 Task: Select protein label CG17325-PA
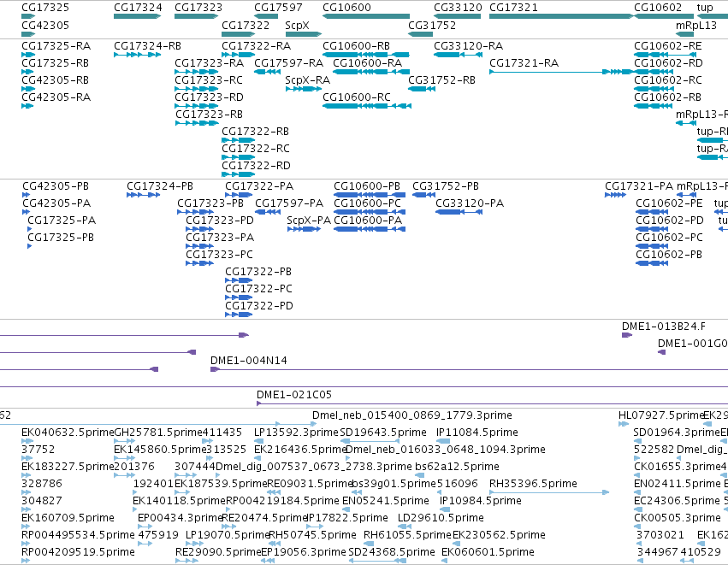62,221
